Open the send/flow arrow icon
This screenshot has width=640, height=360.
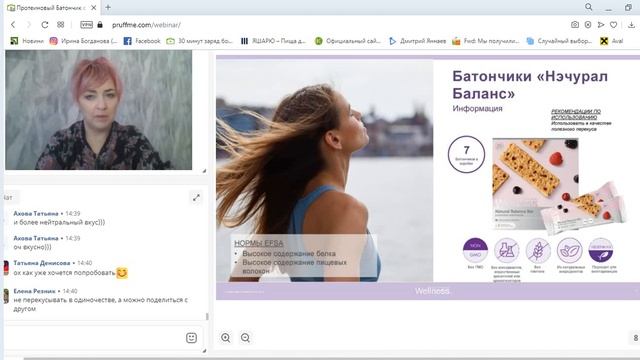pos(601,25)
